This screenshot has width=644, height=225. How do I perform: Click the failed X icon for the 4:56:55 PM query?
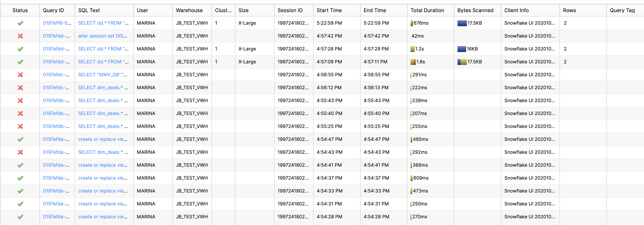click(x=20, y=75)
